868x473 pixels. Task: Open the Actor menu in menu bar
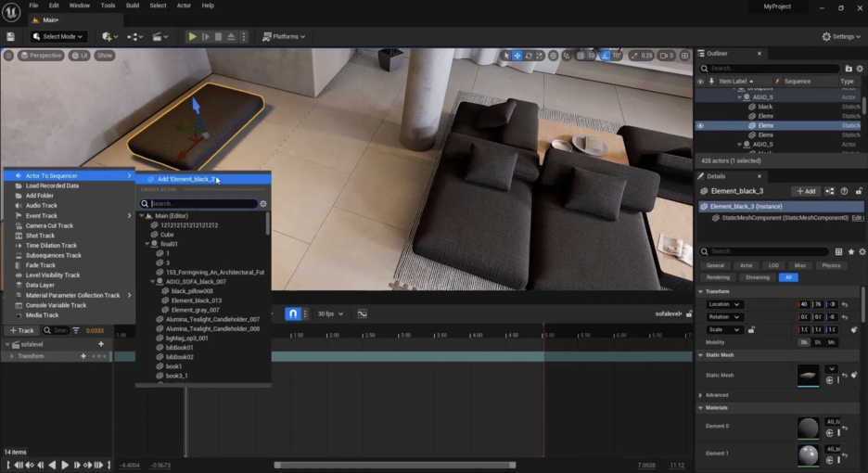(x=184, y=6)
